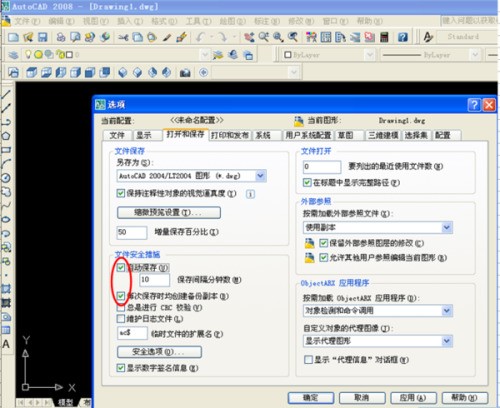Switch to the 打印和发布 tab
The width and height of the screenshot is (500, 408).
click(230, 135)
